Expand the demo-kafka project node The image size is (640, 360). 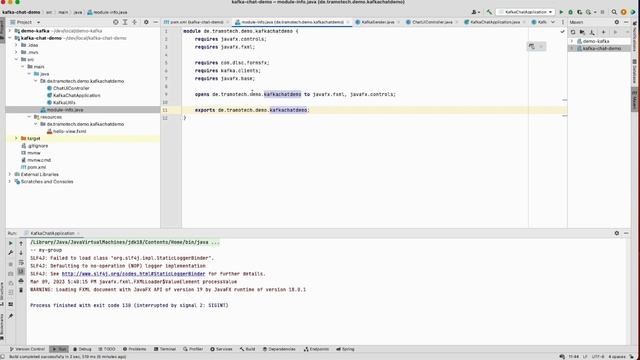coord(10,31)
